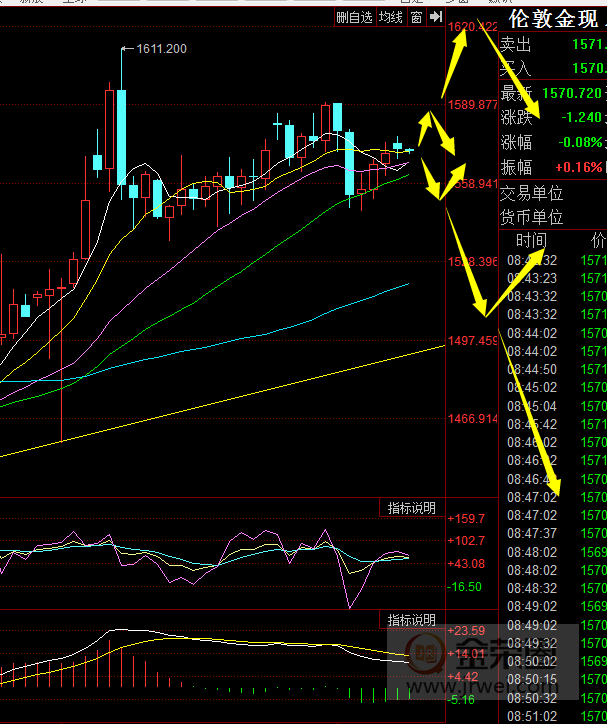Viewport: 607px width, 724px height.
Task: Toggle the 均线 moving average lines
Action: click(x=391, y=17)
